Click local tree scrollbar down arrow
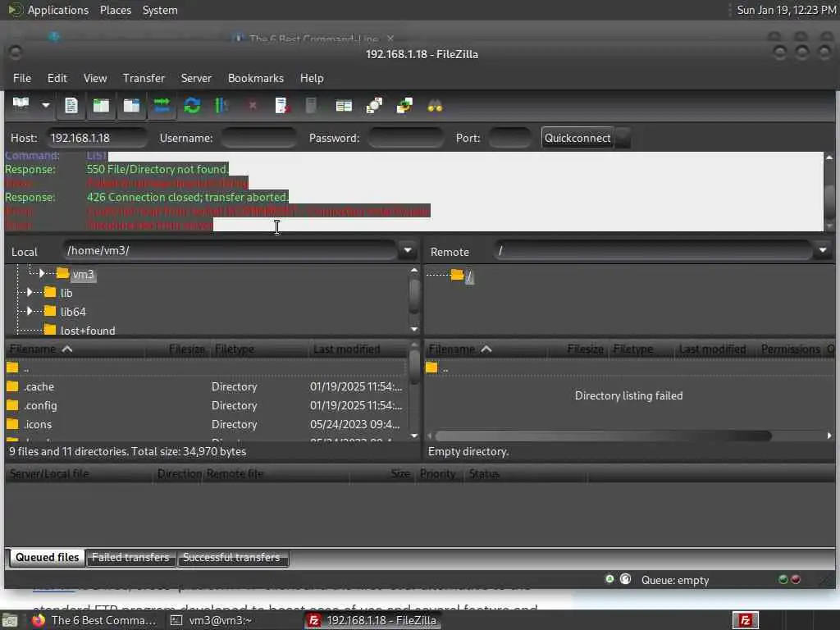Image resolution: width=840 pixels, height=630 pixels. pos(414,329)
